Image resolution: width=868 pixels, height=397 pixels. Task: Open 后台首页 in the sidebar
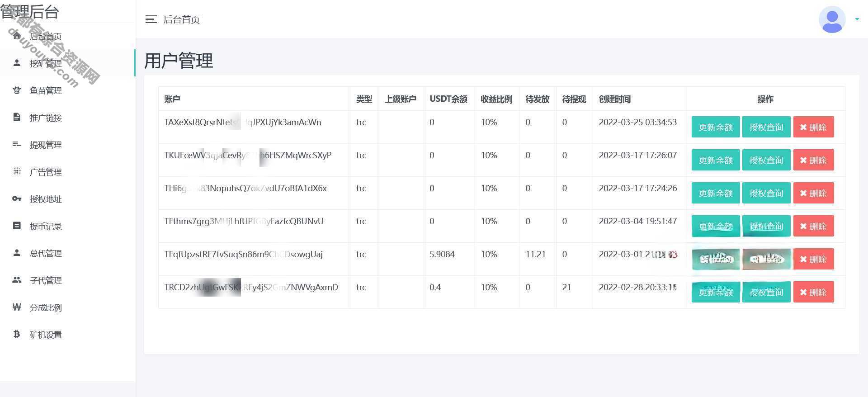click(46, 36)
